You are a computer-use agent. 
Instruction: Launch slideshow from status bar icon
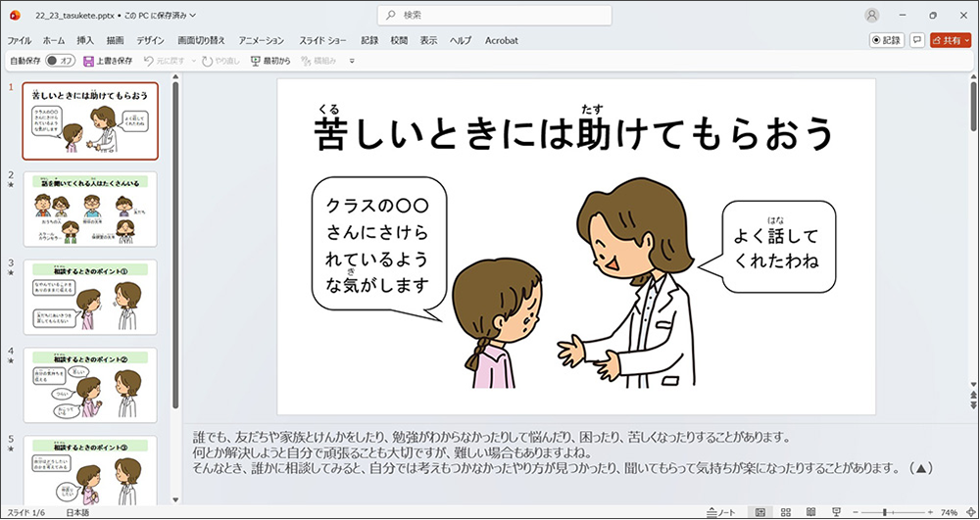pyautogui.click(x=836, y=512)
